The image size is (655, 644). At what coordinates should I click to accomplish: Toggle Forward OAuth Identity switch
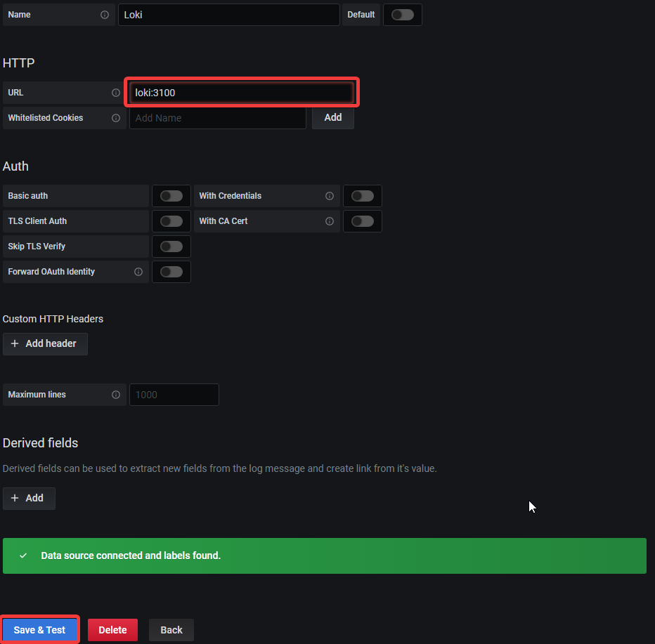[x=171, y=272]
